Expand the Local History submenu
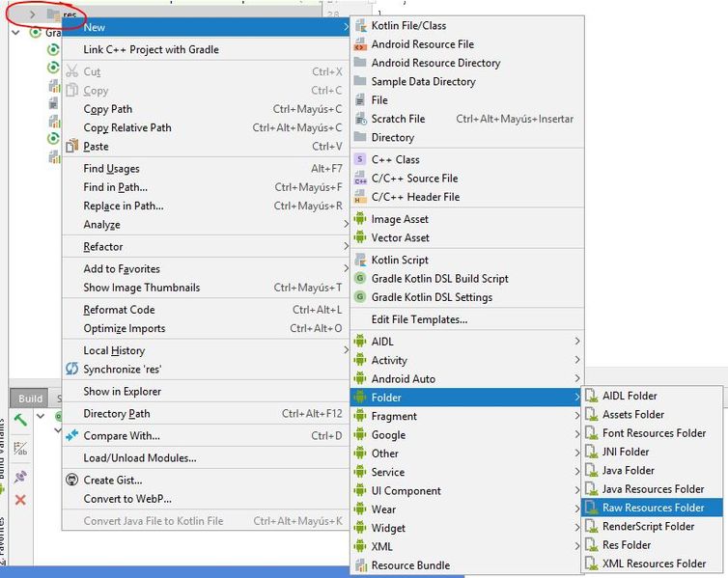This screenshot has width=728, height=578. (x=346, y=349)
